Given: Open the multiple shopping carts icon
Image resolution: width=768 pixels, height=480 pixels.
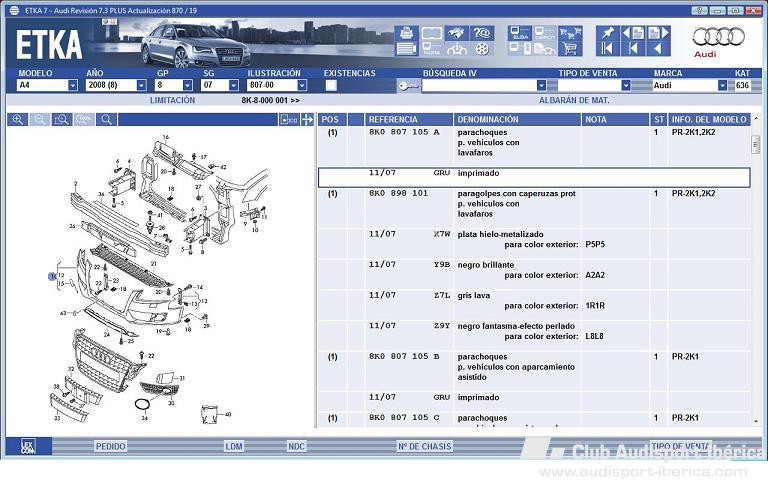Looking at the screenshot, I should click(x=570, y=33).
